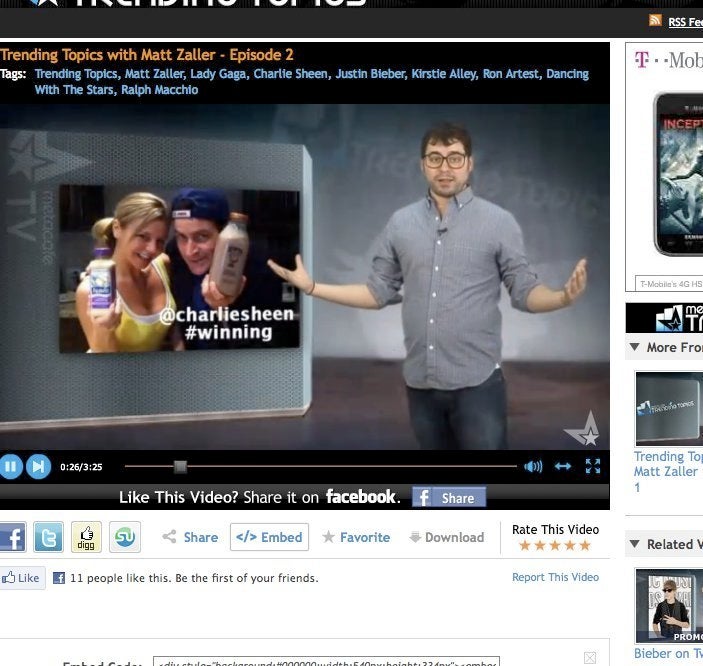This screenshot has width=703, height=666.
Task: Share on Twitter icon
Action: point(48,537)
